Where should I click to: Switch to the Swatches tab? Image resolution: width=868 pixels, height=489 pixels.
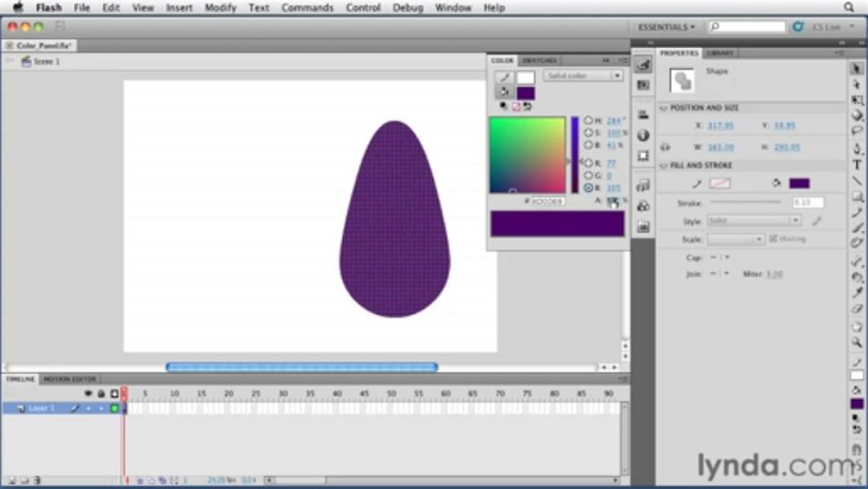coord(540,60)
